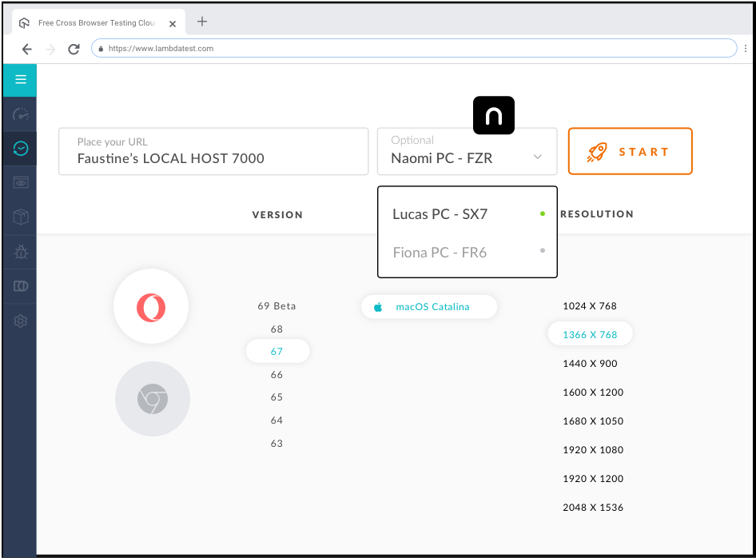Open the browser menu via three-dot button
The image size is (756, 558).
point(745,48)
